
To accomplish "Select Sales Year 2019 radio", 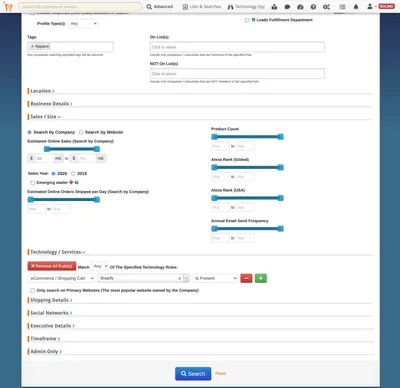I will tap(73, 174).
